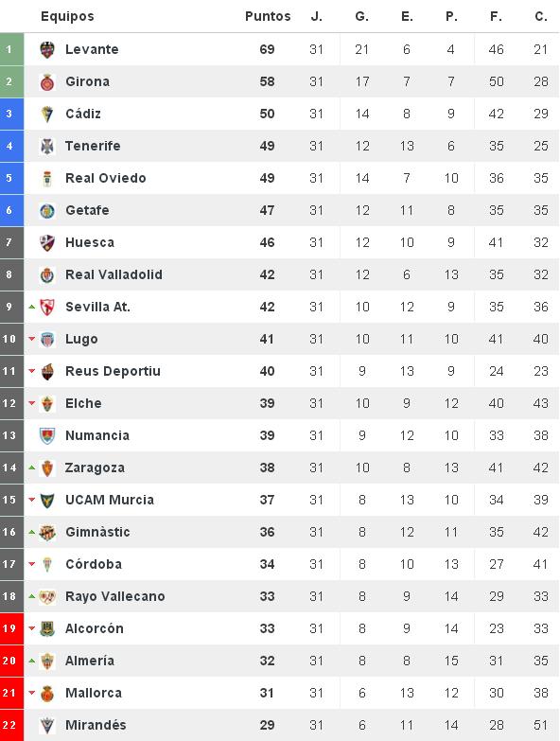Click the green position 1 marker
Viewport: 560px width, 741px height.
[11, 49]
